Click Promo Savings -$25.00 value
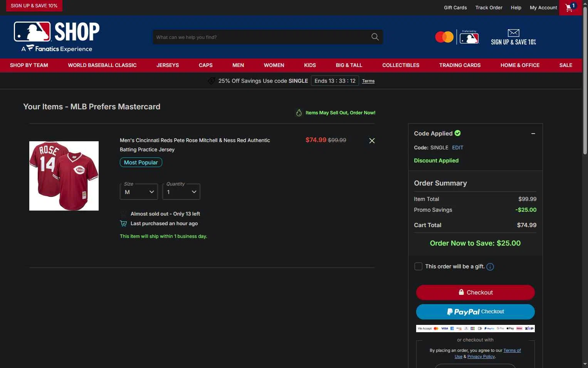 [x=526, y=210]
